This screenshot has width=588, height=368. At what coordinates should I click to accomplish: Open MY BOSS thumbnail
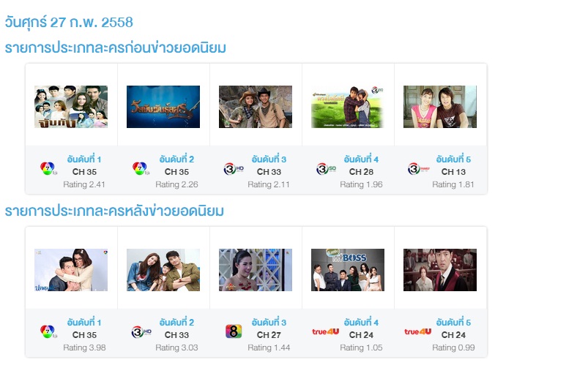[348, 270]
